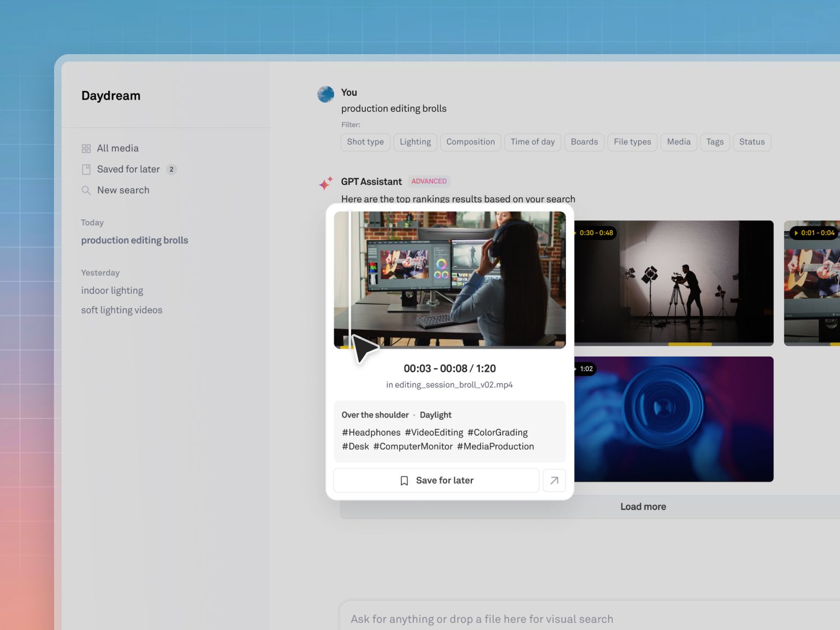Toggle the Status filter chip
840x630 pixels.
pyautogui.click(x=751, y=142)
